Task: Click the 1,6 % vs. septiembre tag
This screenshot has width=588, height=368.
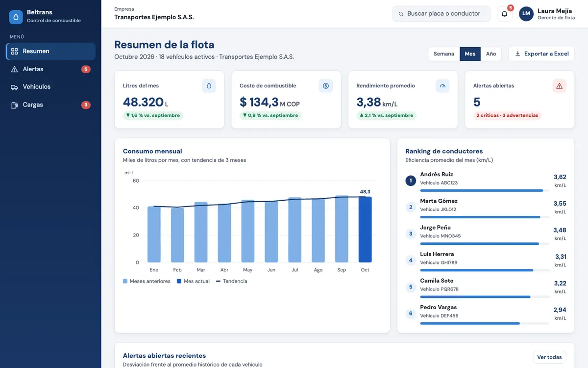Action: [x=153, y=116]
